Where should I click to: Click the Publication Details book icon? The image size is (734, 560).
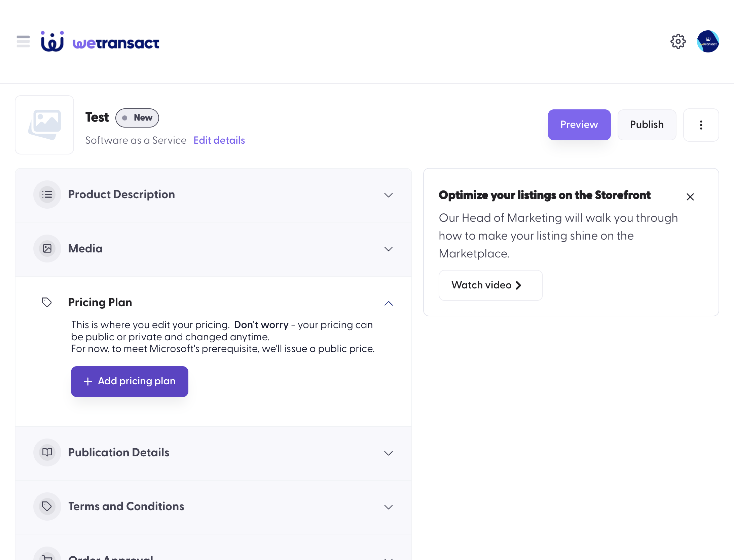47,452
